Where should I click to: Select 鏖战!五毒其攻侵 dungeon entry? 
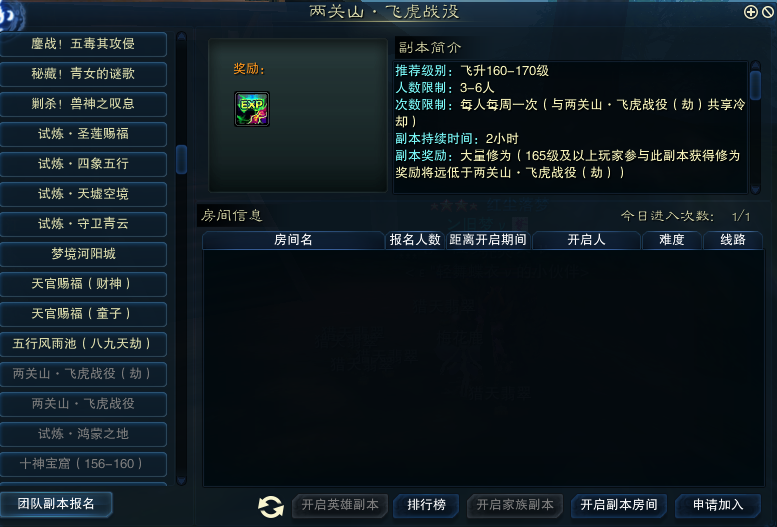click(x=83, y=44)
